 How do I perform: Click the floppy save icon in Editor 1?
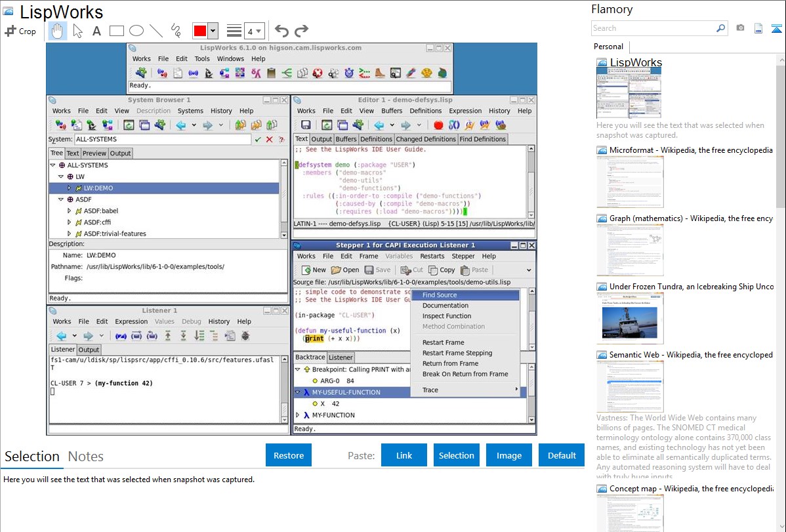coord(306,125)
